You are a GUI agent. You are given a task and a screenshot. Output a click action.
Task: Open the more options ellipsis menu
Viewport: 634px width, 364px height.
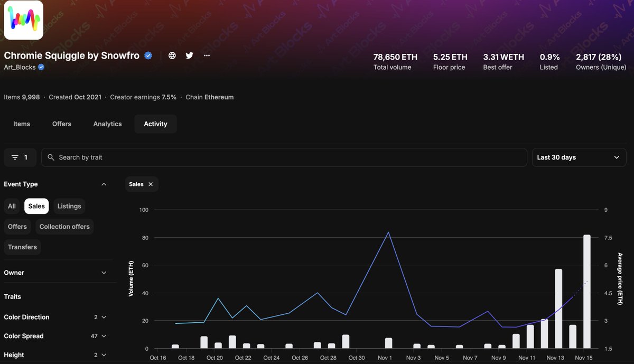206,55
